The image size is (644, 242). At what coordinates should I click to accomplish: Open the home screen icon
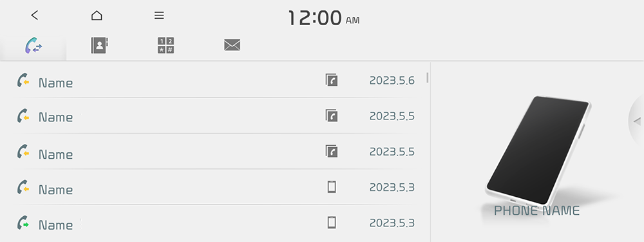coord(97,15)
